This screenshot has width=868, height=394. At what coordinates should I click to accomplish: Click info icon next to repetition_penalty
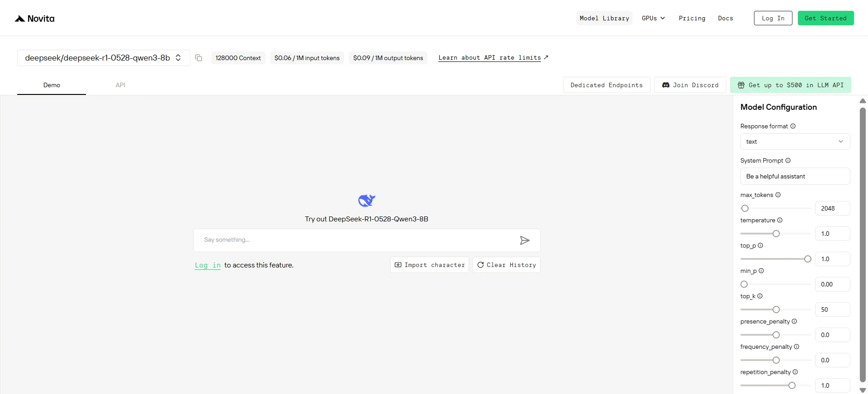coord(795,372)
